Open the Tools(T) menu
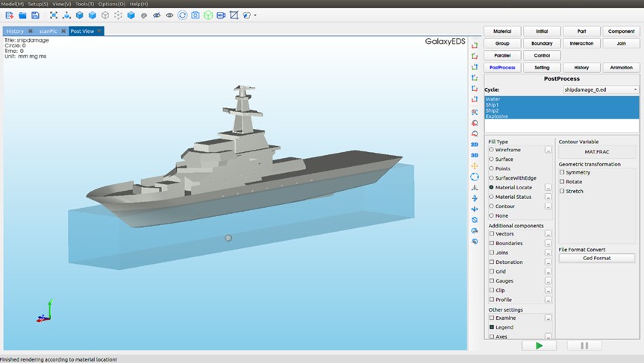 pyautogui.click(x=85, y=4)
